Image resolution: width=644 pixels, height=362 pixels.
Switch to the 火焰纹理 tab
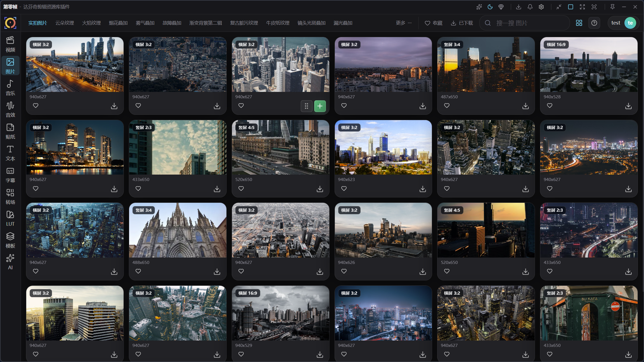click(x=91, y=23)
